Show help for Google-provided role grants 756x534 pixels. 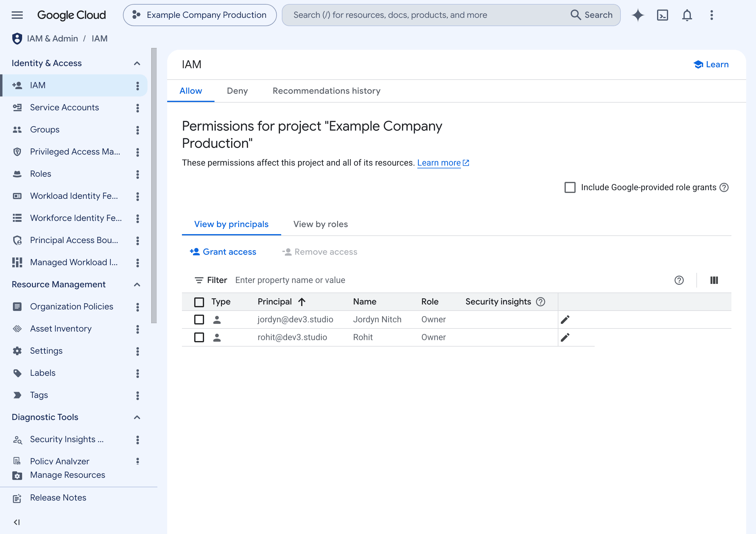click(724, 187)
